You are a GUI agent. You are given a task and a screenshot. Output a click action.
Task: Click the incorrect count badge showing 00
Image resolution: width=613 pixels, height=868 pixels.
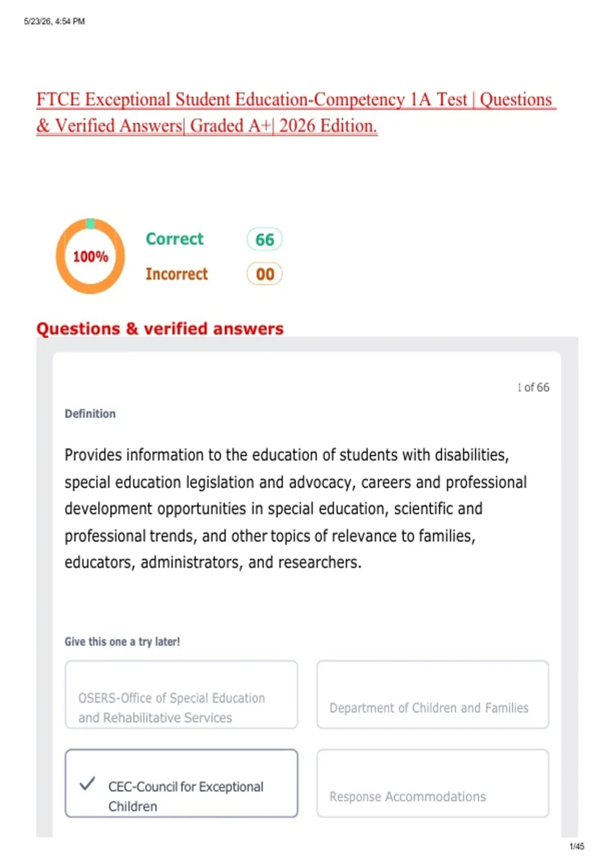265,274
